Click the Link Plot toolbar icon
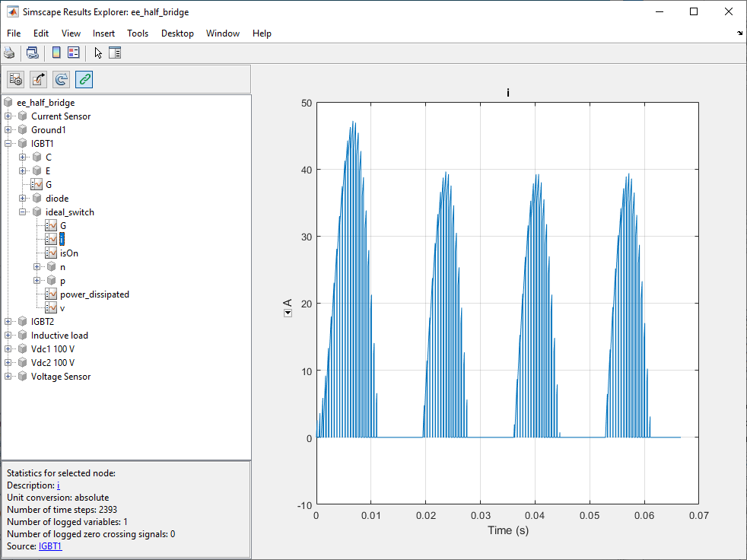Viewport: 747px width, 560px height. (x=32, y=52)
